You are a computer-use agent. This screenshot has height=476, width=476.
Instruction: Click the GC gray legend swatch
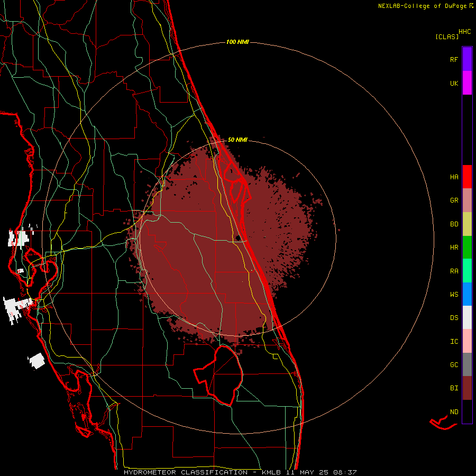[x=467, y=364]
